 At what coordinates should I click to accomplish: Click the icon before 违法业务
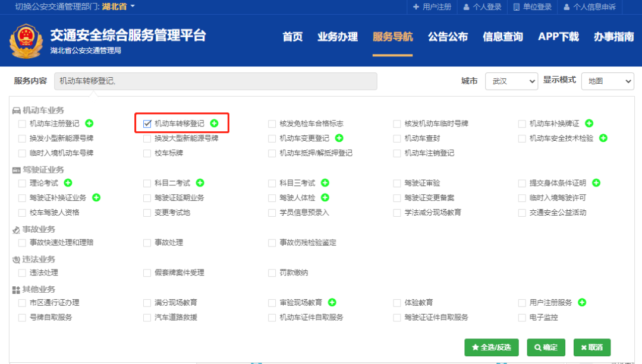pyautogui.click(x=17, y=259)
